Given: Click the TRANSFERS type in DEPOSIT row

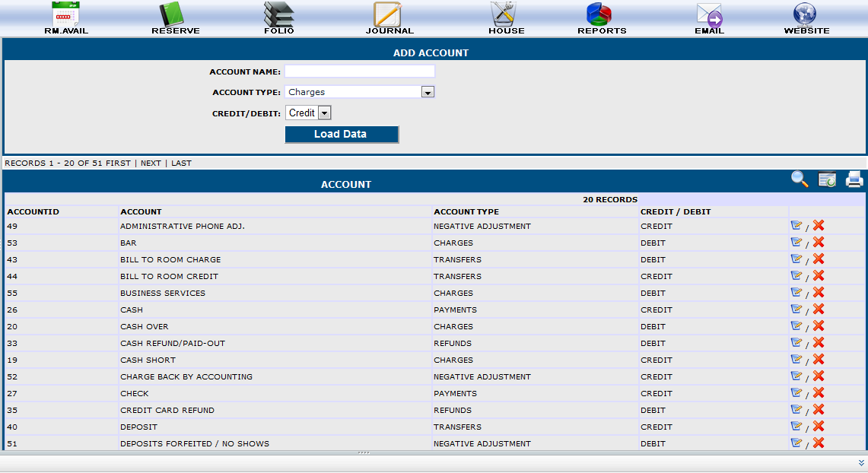Looking at the screenshot, I should tap(457, 427).
